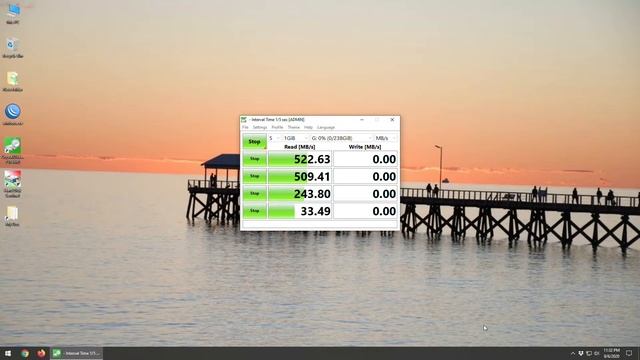Open the Language menu
Image resolution: width=640 pixels, height=360 pixels.
326,127
